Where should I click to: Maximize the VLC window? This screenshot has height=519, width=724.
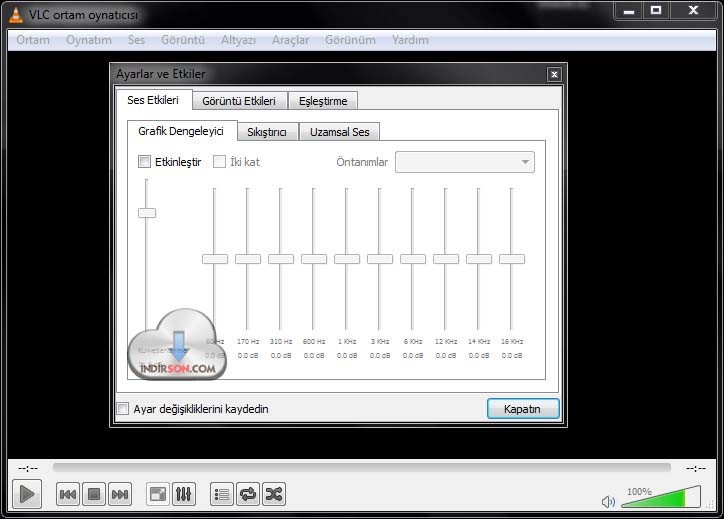point(656,10)
